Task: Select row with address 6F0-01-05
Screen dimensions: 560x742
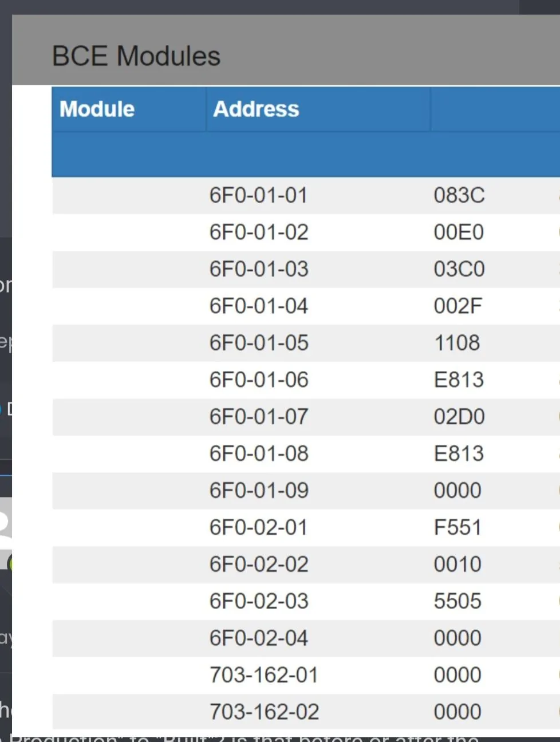Action: (x=306, y=343)
